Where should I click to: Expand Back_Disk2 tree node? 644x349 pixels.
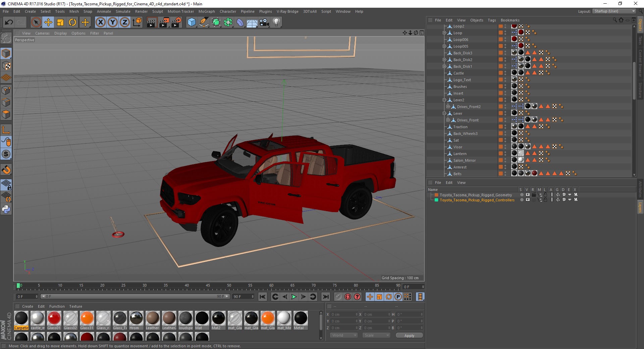click(444, 60)
